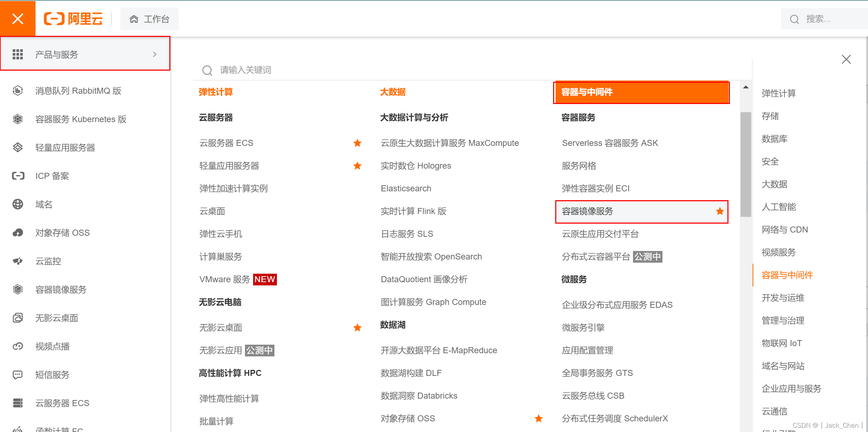Open 企业级分布式应用服务 EDAS link
868x432 pixels.
click(617, 305)
